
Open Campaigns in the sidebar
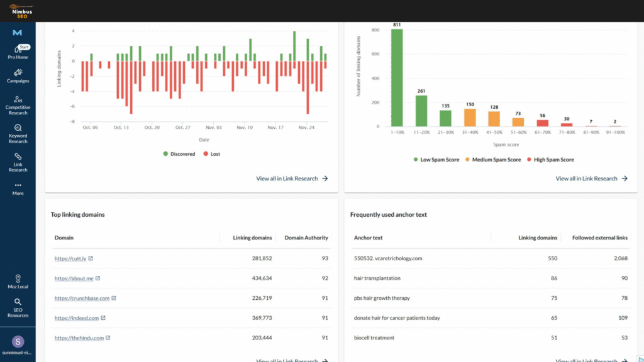[x=18, y=76]
